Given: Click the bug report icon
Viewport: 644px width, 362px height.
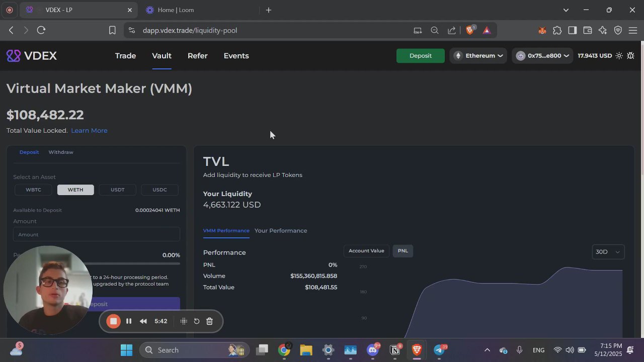Looking at the screenshot, I should click(x=631, y=56).
